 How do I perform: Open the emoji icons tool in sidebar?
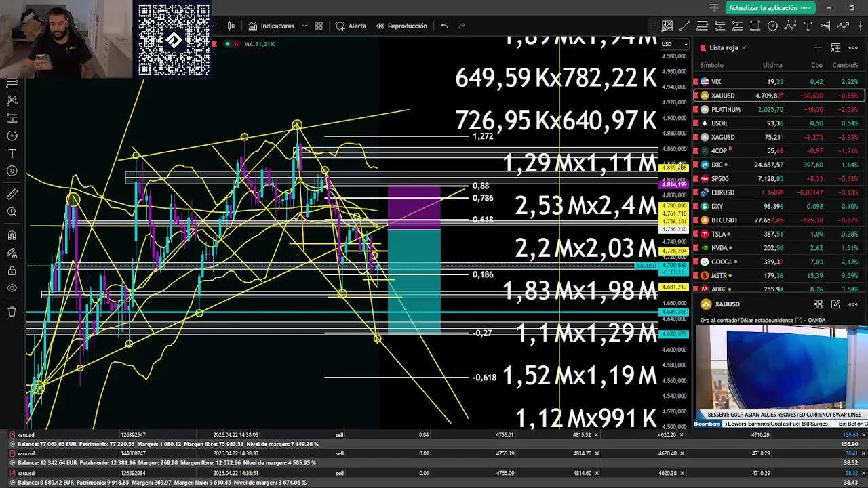coord(12,171)
